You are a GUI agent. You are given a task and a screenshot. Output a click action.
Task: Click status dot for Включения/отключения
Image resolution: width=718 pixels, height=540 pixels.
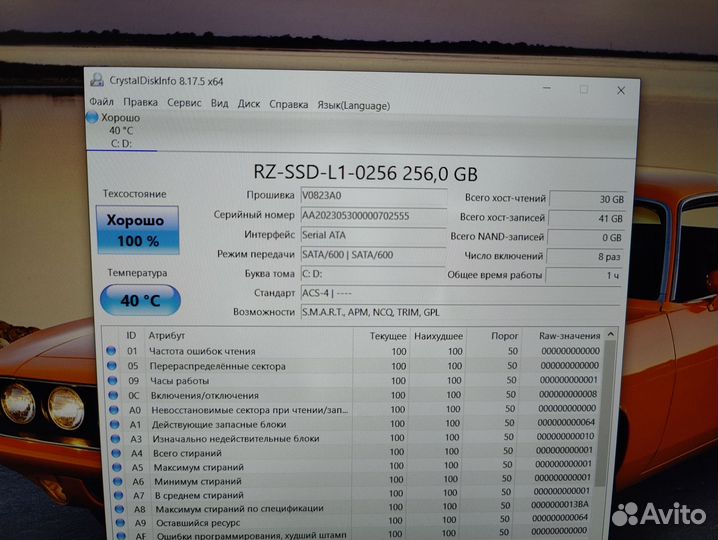(x=114, y=395)
